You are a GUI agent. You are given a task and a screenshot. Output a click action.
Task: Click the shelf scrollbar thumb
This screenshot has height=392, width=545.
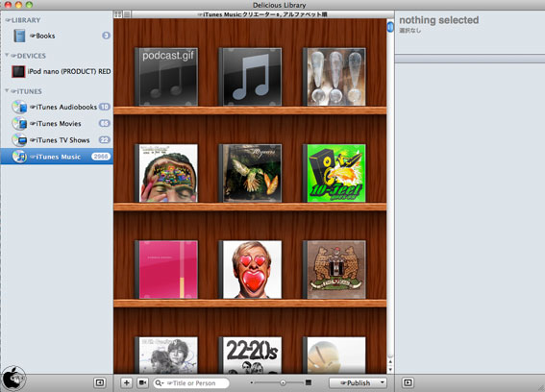(x=390, y=27)
